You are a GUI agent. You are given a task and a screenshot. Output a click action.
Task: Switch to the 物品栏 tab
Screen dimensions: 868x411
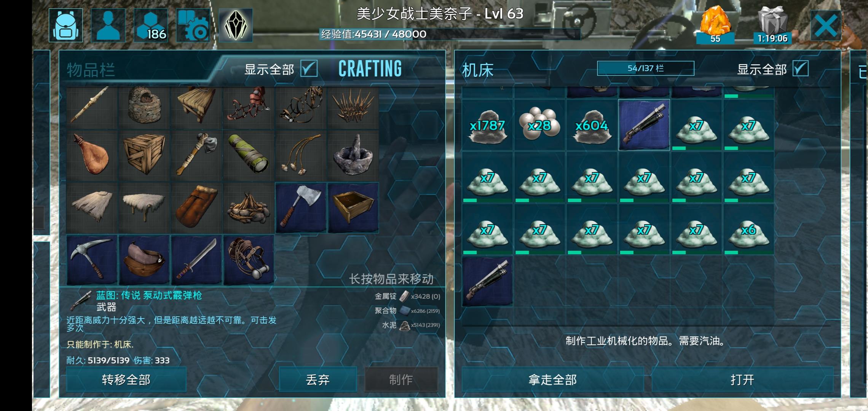click(x=91, y=70)
